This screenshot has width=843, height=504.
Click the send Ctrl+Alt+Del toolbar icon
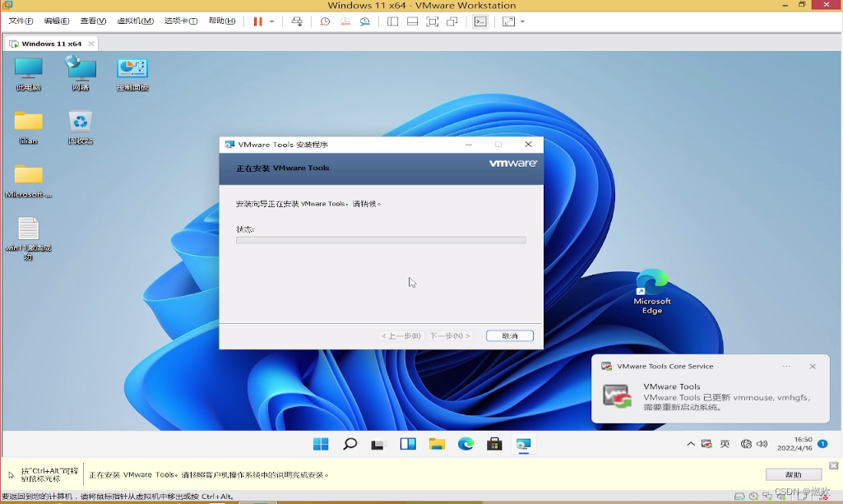[x=297, y=21]
